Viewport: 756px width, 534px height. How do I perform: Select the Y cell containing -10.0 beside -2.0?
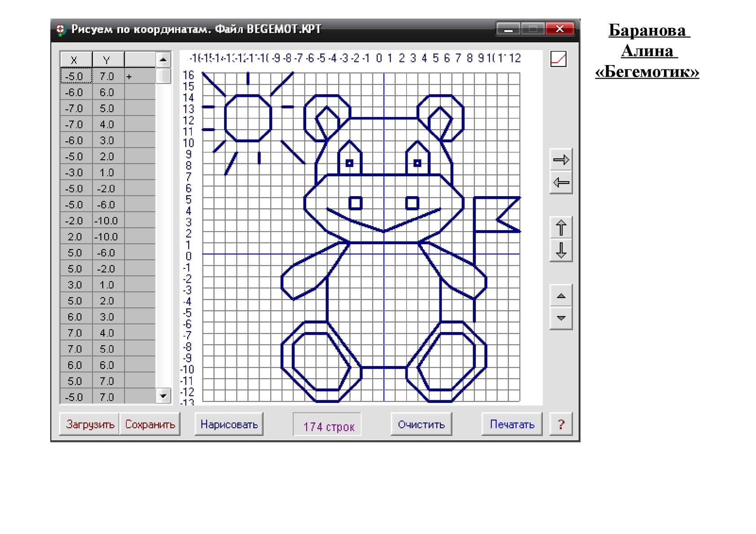click(x=107, y=221)
